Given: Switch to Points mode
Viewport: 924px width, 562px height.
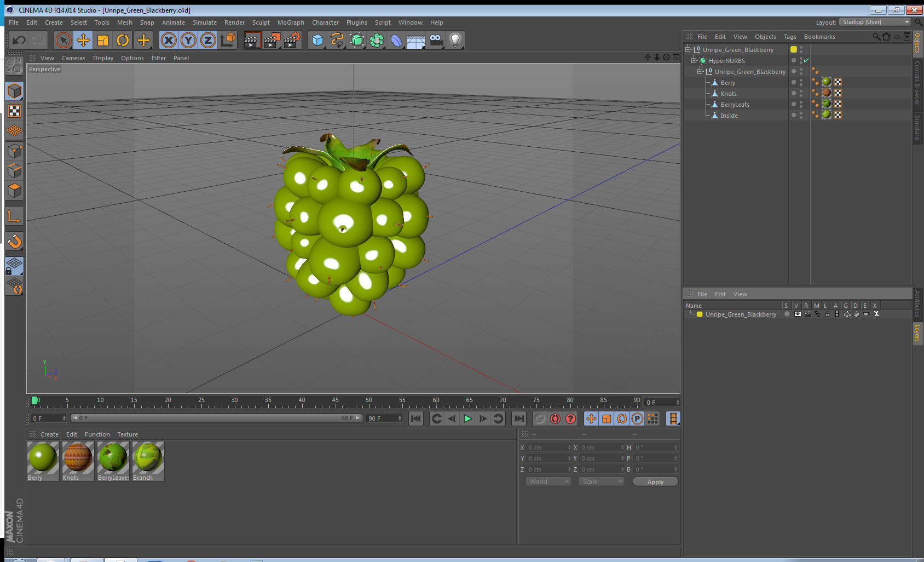Looking at the screenshot, I should (x=14, y=151).
